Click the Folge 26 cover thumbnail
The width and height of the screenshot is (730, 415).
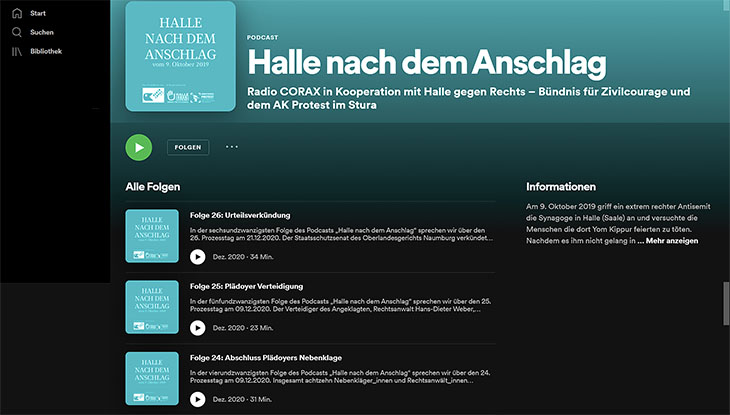point(152,236)
